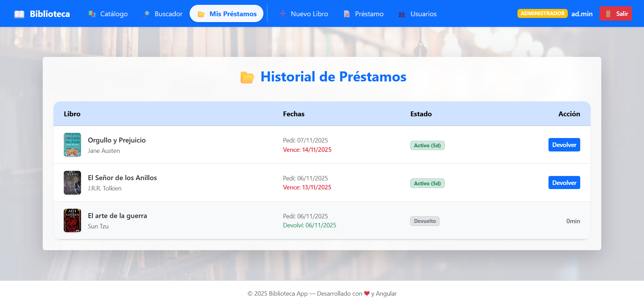Click the Acción column header
The height and width of the screenshot is (305, 644).
tap(569, 114)
